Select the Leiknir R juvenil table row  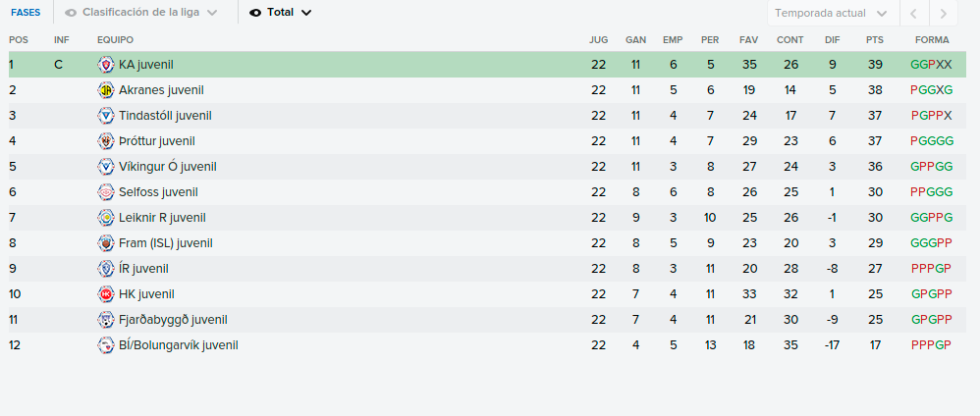(487, 218)
